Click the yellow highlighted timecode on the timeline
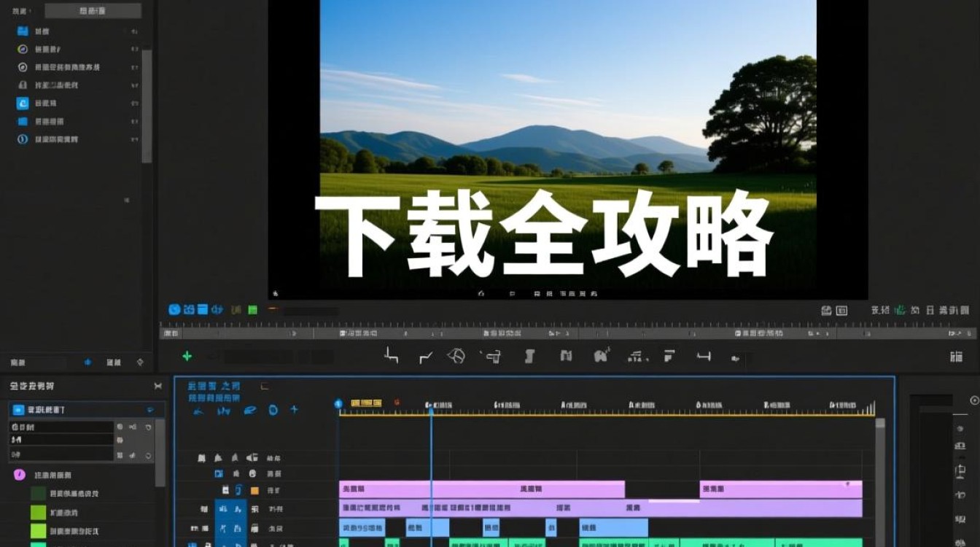Viewport: 980px width, 547px height. coord(367,403)
